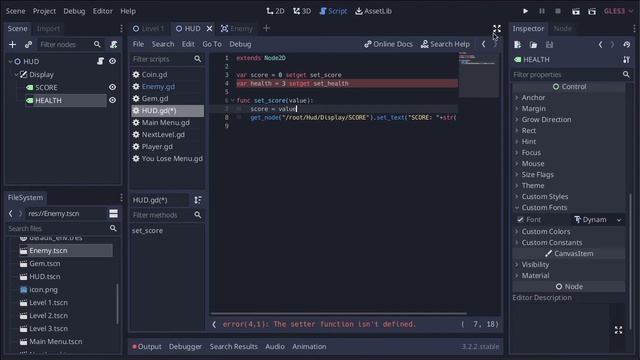Open the Debugger bottom panel
Screen dimensions: 640x360
(x=185, y=347)
